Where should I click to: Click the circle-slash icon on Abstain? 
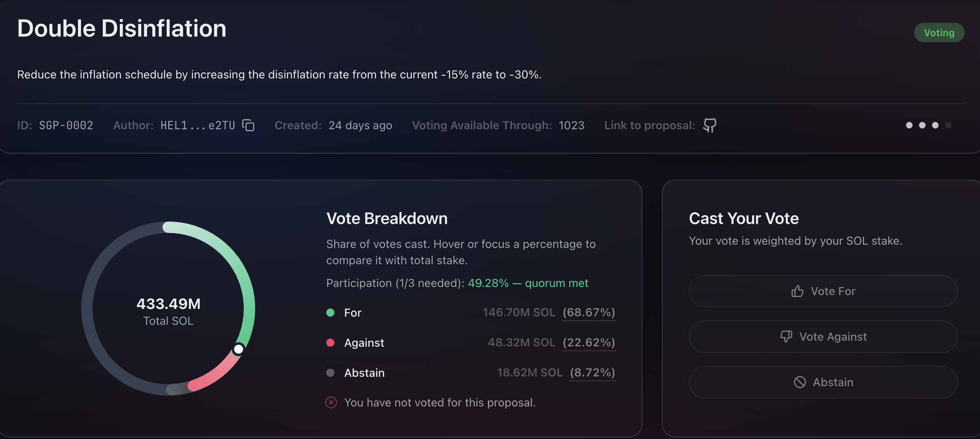tap(800, 382)
